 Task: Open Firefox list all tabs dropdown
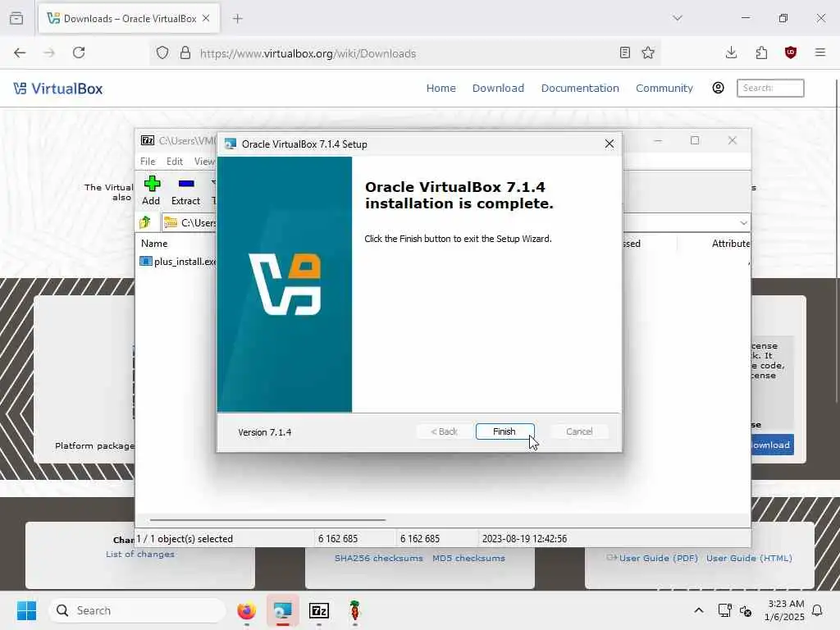point(677,18)
